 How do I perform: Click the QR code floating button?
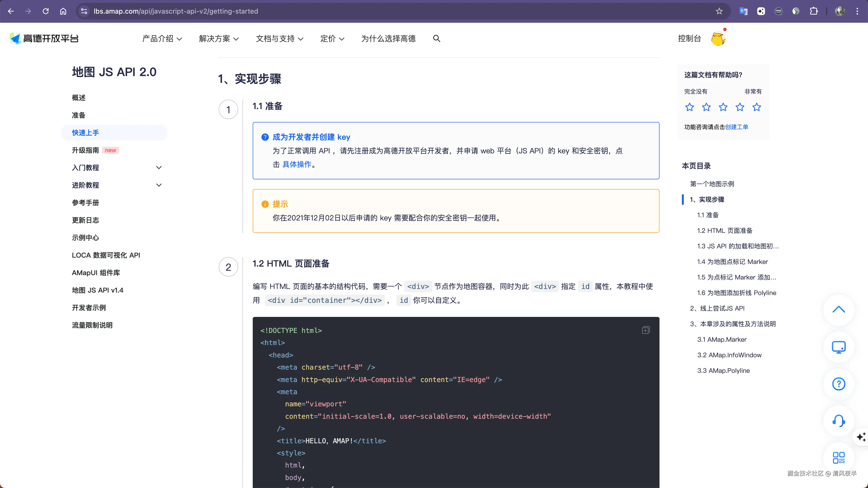[838, 458]
